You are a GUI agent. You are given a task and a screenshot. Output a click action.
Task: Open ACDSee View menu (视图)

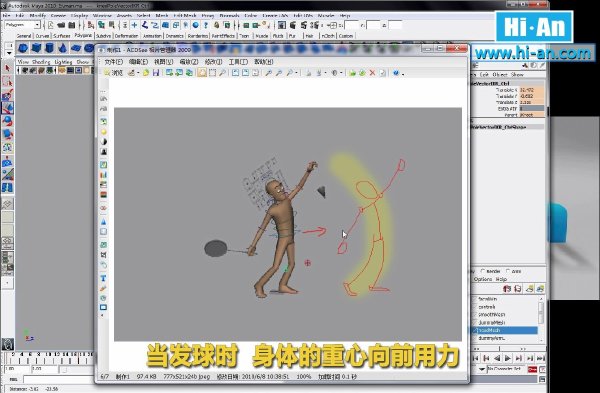[163, 62]
